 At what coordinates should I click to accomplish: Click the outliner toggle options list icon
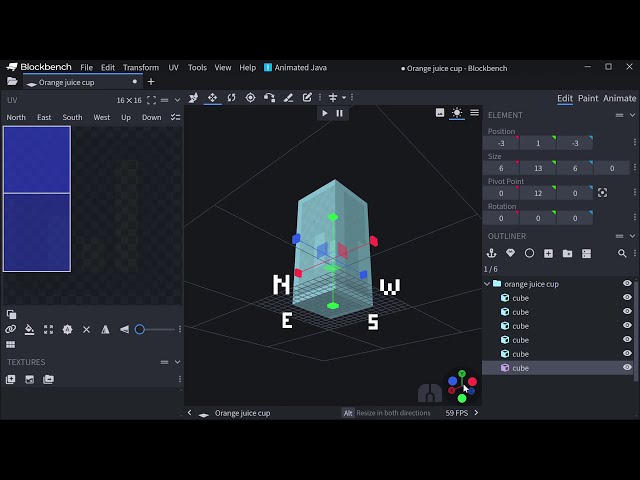587,253
